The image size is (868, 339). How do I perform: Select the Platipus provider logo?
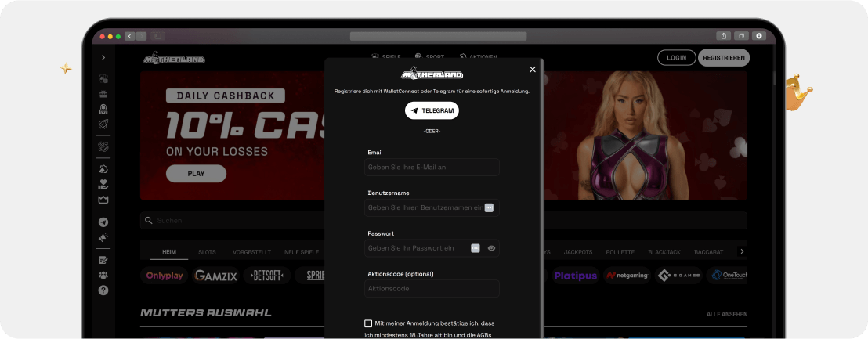pyautogui.click(x=575, y=276)
